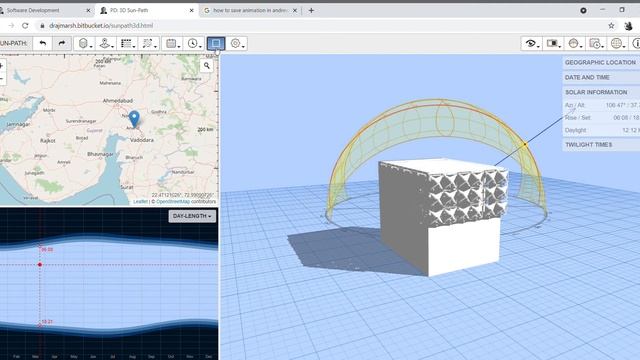Expand the TWILIGHT TIMES panel
The image size is (640, 360).
601,145
